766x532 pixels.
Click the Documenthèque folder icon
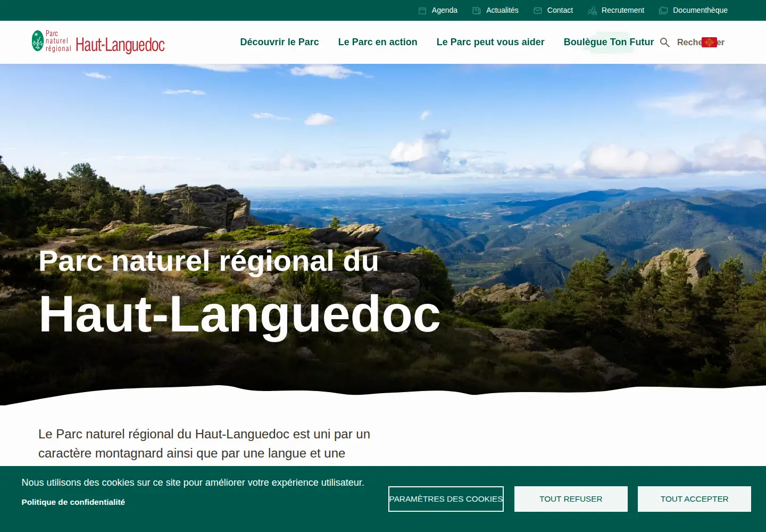pyautogui.click(x=663, y=11)
